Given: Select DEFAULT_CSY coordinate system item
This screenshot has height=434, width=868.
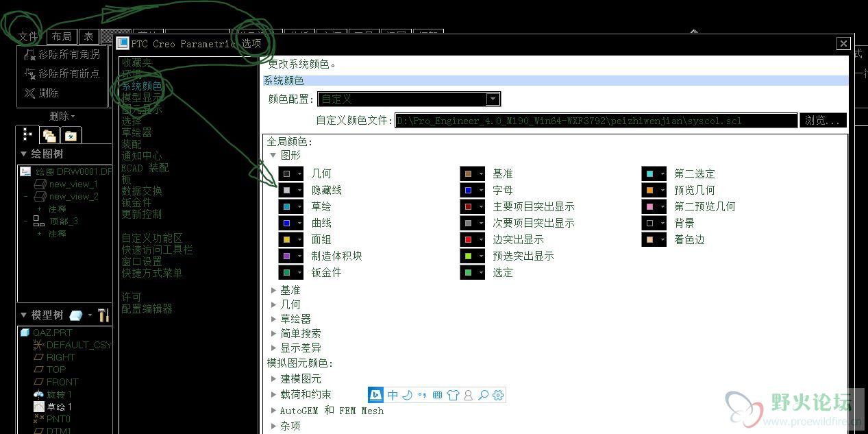Looking at the screenshot, I should click(72, 345).
